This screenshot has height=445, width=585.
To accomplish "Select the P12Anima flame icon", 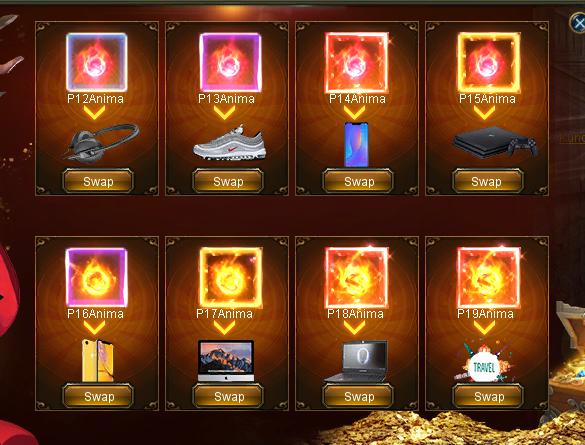I will [97, 62].
